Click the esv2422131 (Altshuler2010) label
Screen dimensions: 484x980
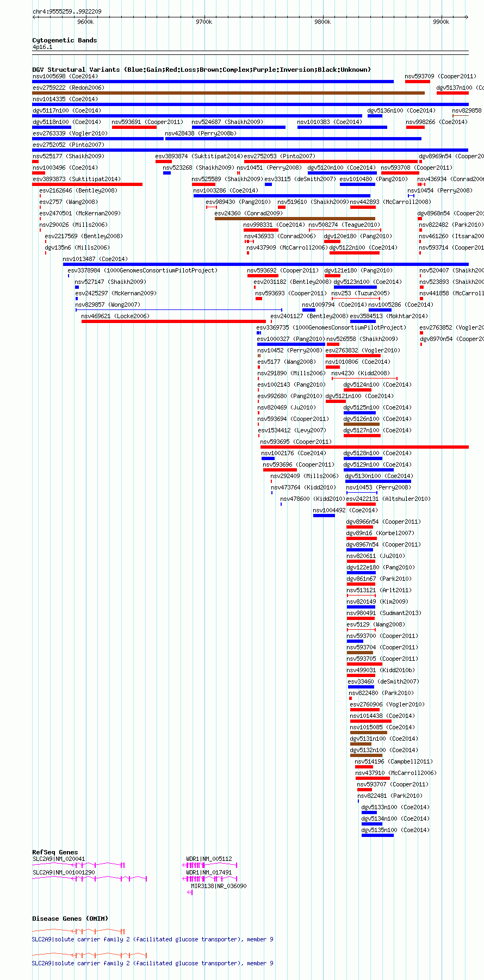pyautogui.click(x=388, y=499)
